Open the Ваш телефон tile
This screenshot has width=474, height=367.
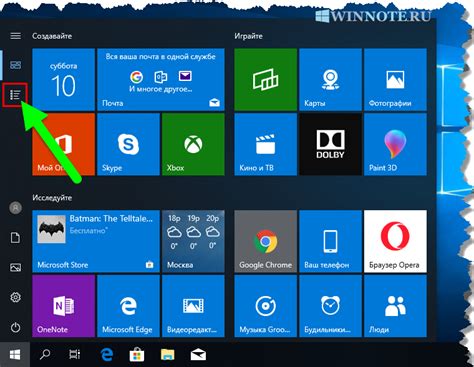click(330, 241)
